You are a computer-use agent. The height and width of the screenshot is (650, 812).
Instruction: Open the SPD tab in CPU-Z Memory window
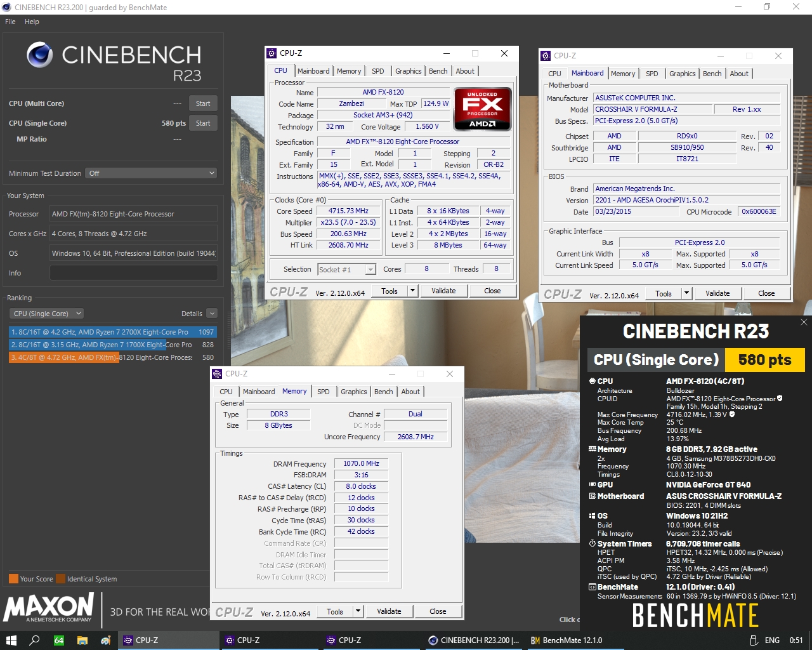(324, 392)
